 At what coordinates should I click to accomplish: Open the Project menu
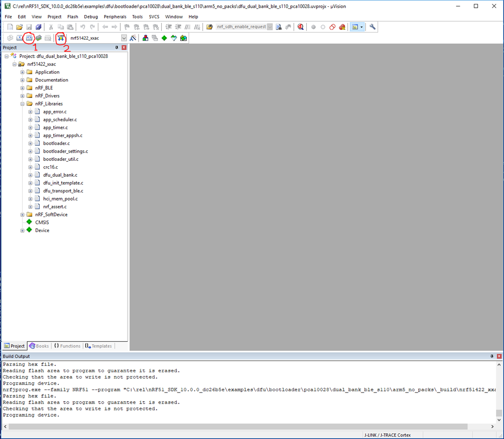pyautogui.click(x=54, y=16)
